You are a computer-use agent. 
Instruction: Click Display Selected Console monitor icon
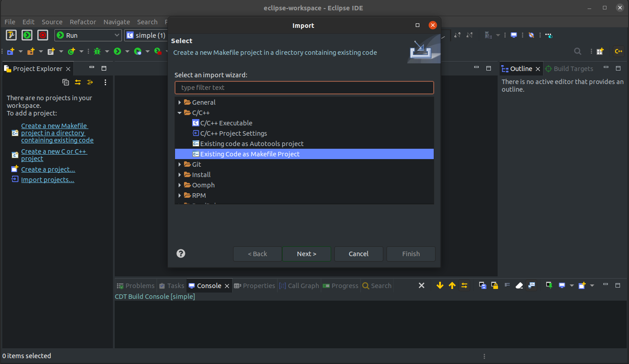[x=562, y=285]
